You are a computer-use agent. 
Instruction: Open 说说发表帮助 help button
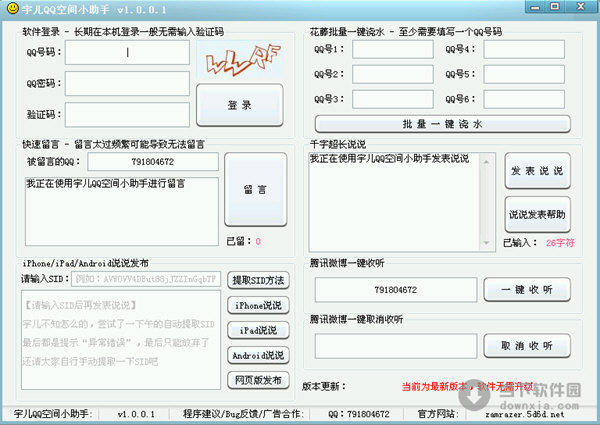point(537,215)
